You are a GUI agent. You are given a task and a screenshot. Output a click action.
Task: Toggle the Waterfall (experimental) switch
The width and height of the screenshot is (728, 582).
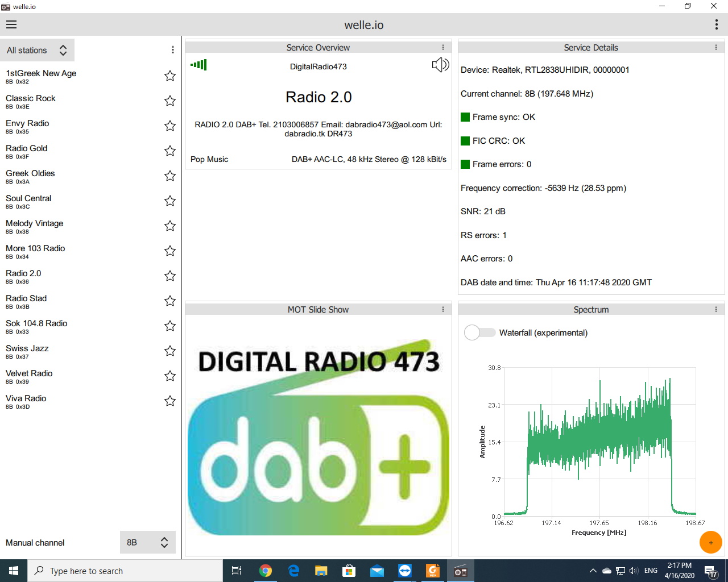tap(479, 332)
